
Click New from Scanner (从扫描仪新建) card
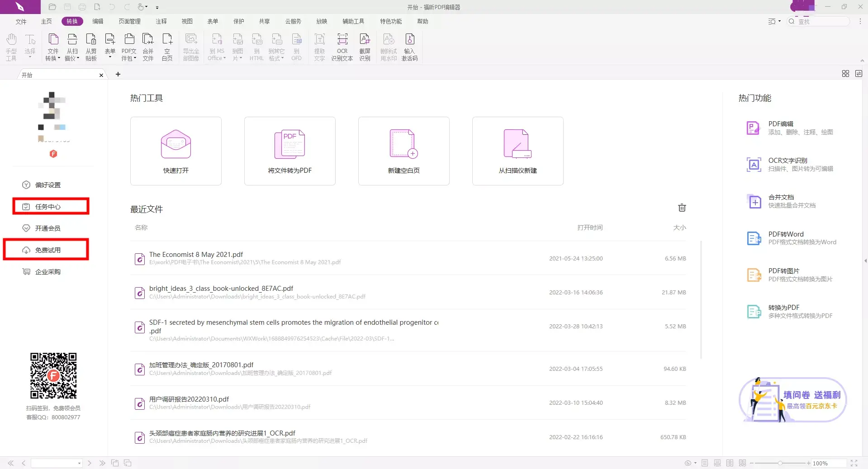[x=518, y=151]
